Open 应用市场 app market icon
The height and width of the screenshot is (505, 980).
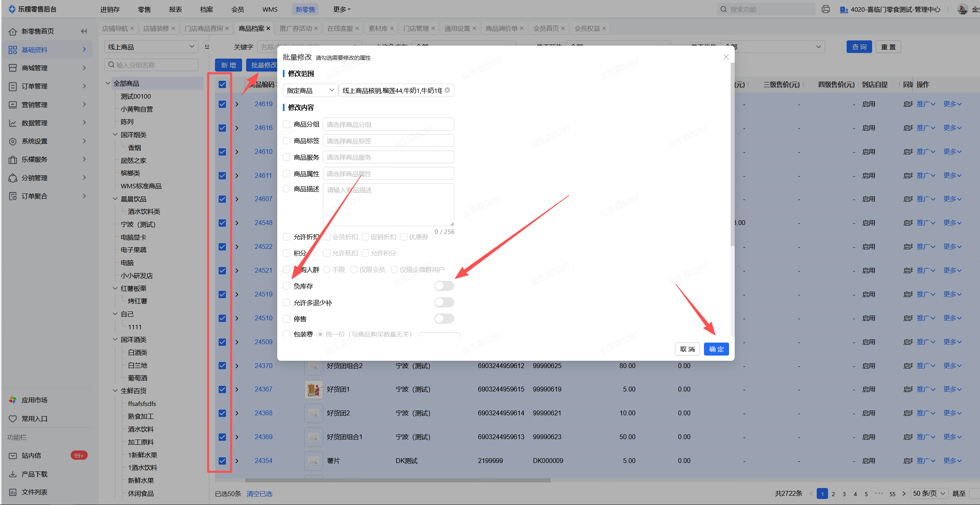click(13, 400)
